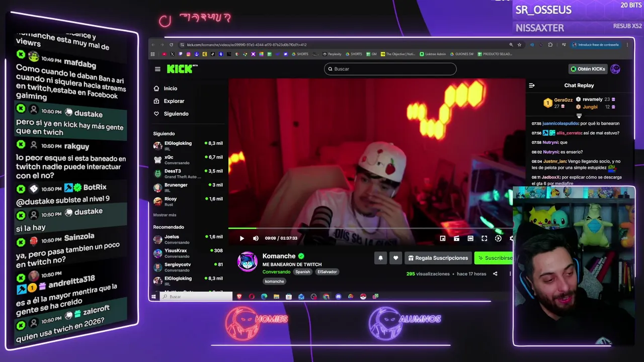Select the ElSalvador tag
This screenshot has height=362, width=644.
(x=327, y=272)
